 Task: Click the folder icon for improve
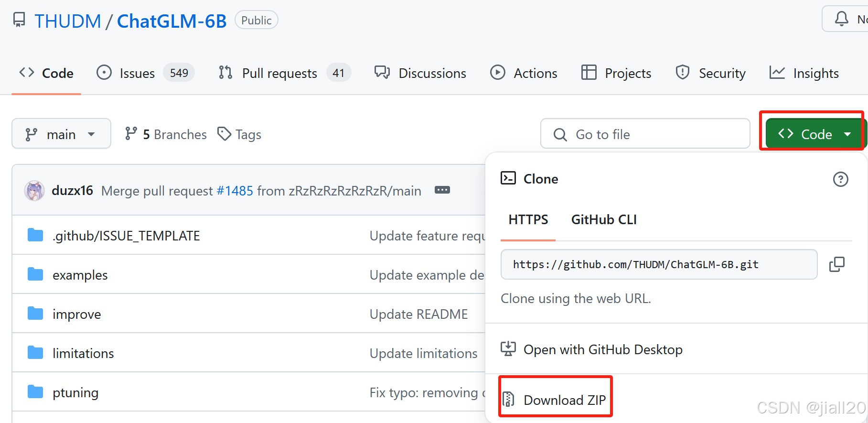pos(35,313)
